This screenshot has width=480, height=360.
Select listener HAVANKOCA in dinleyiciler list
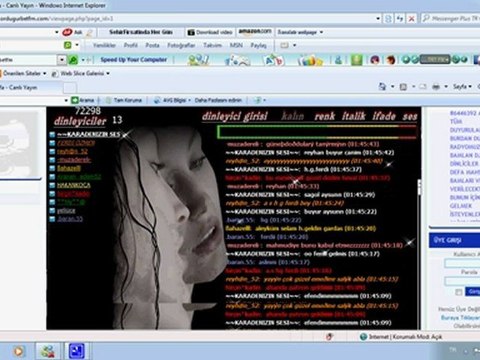click(x=74, y=185)
